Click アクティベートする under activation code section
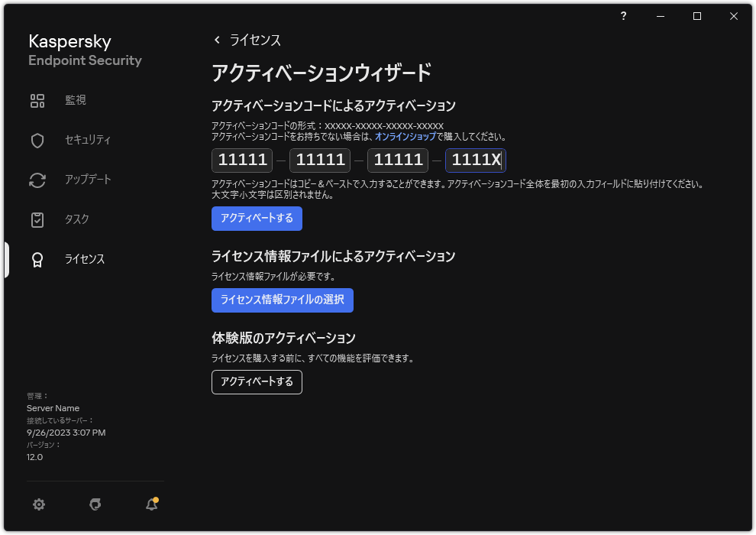This screenshot has width=756, height=535. [257, 218]
